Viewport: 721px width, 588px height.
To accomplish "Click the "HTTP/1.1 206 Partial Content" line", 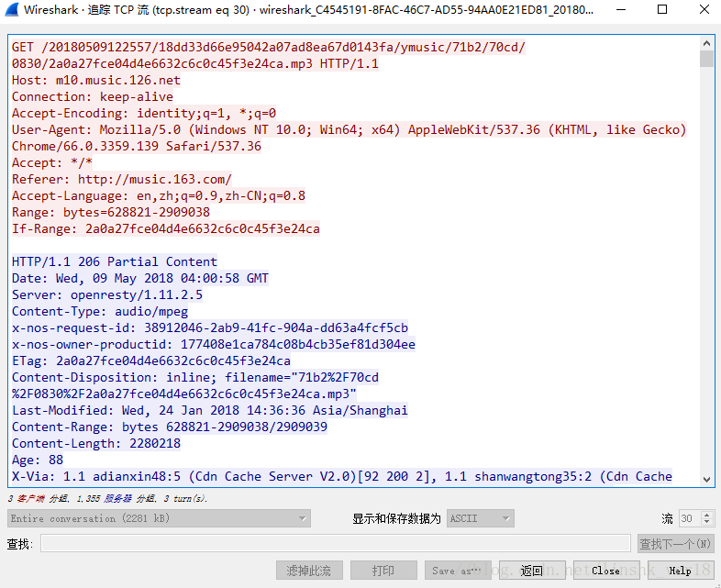I will pos(115,261).
